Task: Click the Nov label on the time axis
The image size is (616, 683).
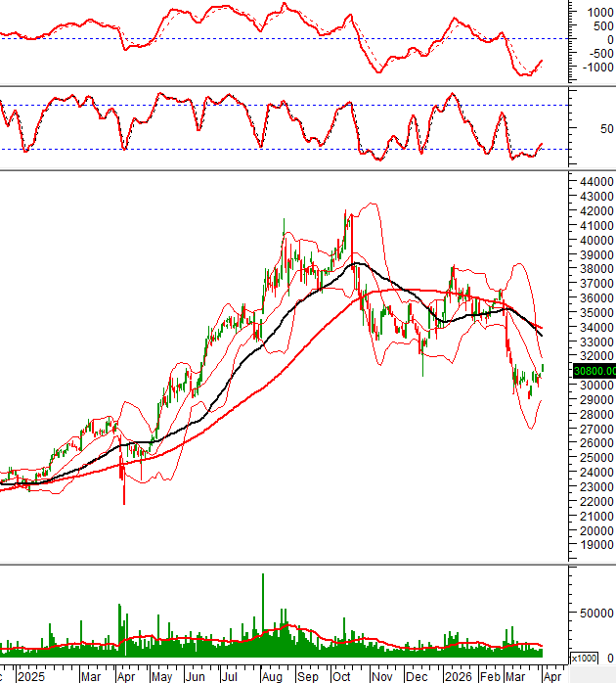Action: click(x=380, y=675)
